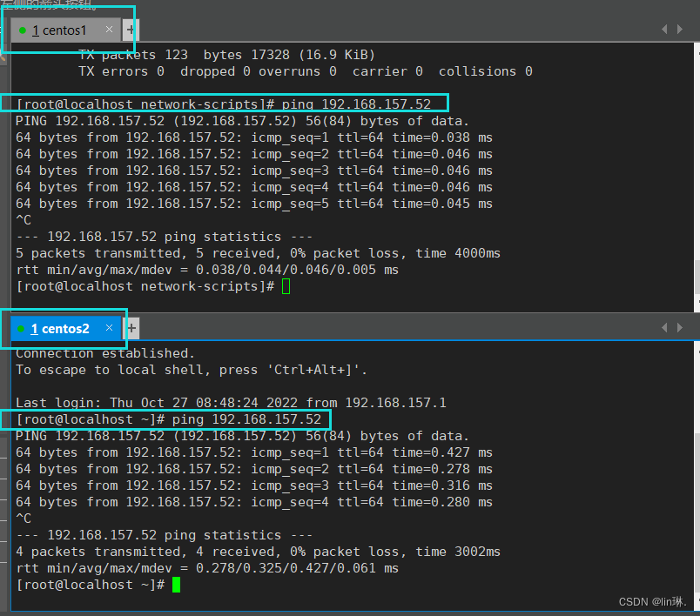Click the centos2 icmp_seq=2 time=0.278 line

(254, 469)
